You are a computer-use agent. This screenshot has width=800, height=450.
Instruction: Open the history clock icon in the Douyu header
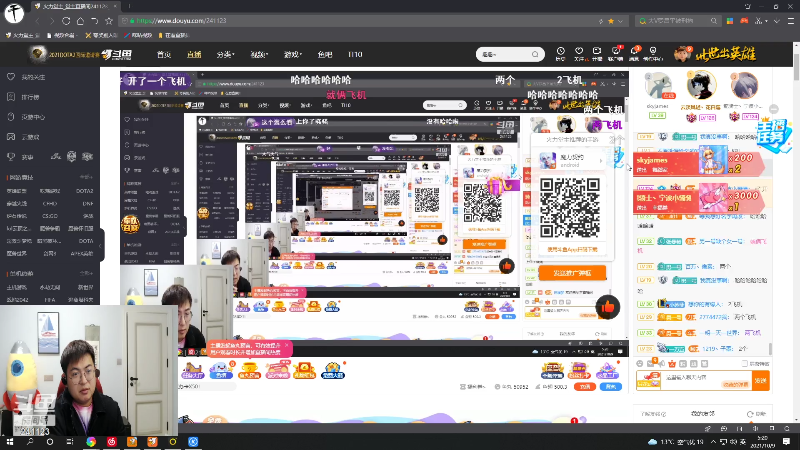[560, 53]
